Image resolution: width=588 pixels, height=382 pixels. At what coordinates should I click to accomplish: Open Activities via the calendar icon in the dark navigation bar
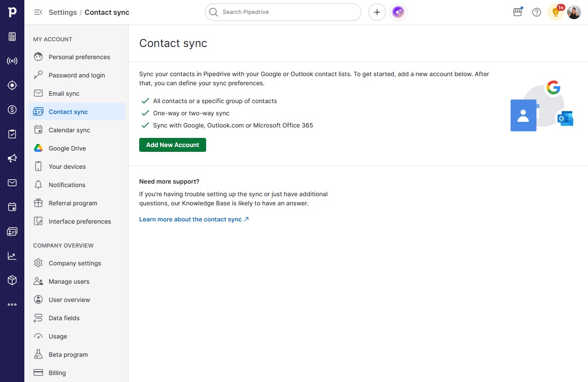12,207
